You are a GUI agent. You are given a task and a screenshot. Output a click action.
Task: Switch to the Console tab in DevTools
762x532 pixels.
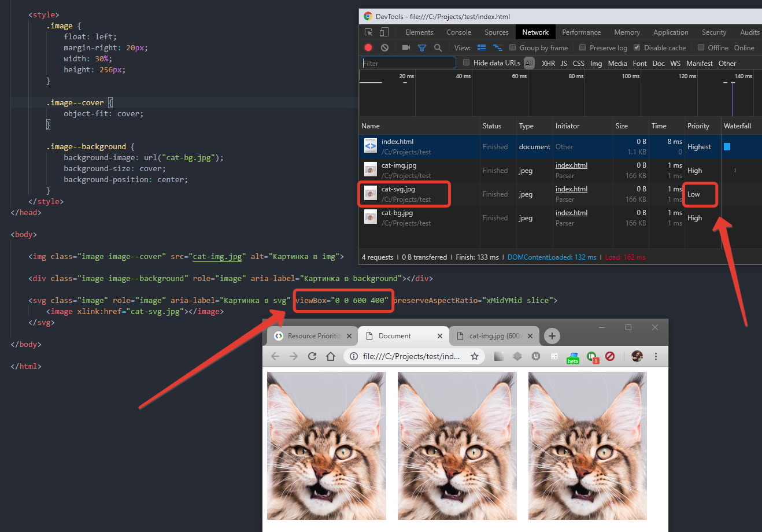(x=458, y=32)
